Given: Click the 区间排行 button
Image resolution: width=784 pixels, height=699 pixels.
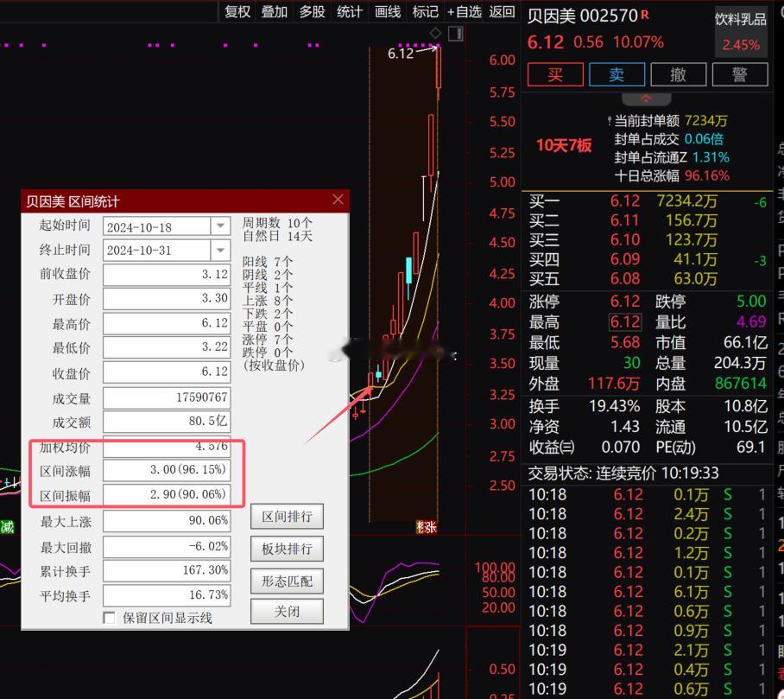Looking at the screenshot, I should (x=287, y=517).
